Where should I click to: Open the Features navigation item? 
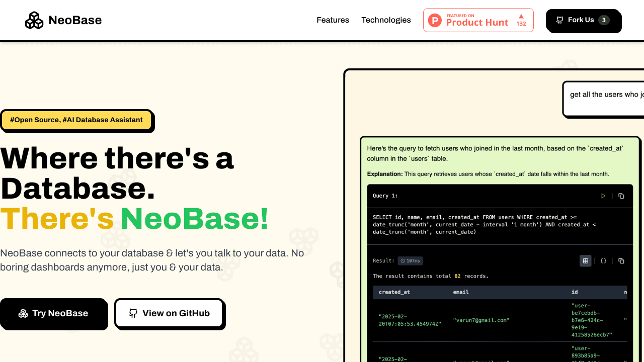333,20
